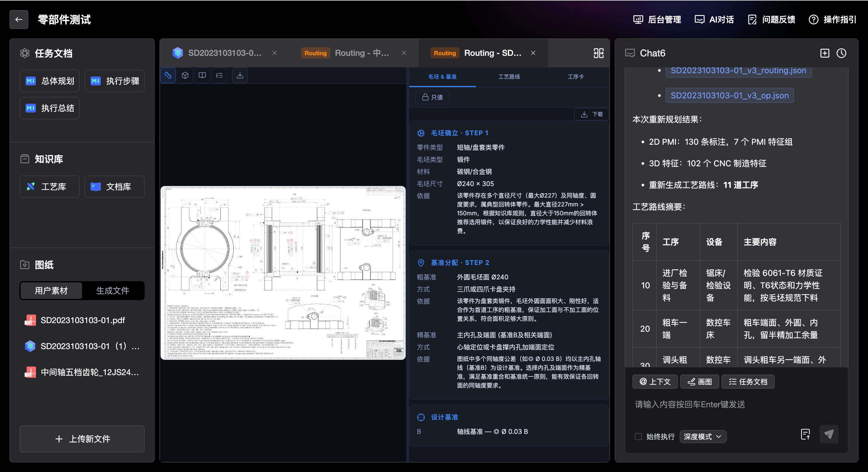
Task: Close the Routing - 中... tab
Action: pos(404,53)
